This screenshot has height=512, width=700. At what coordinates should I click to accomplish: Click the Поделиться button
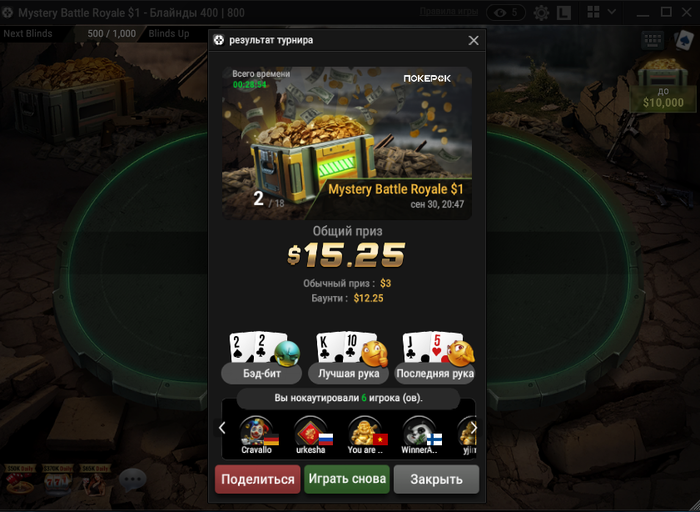coord(258,479)
